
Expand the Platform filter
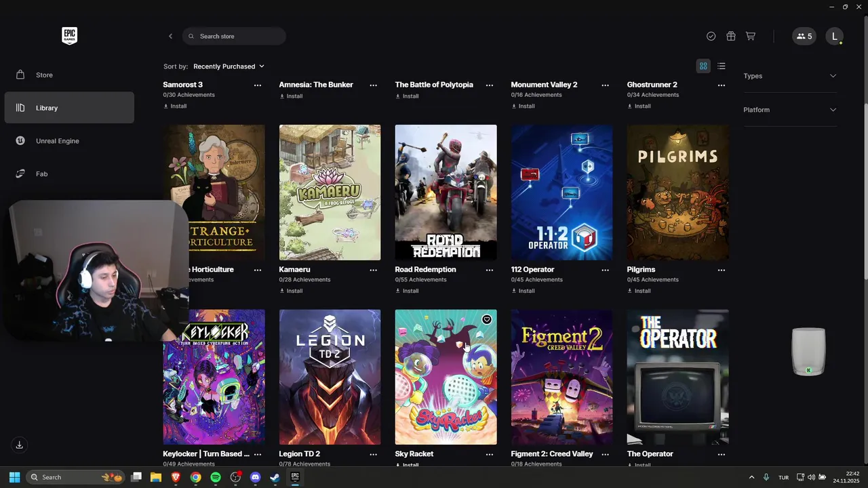790,110
